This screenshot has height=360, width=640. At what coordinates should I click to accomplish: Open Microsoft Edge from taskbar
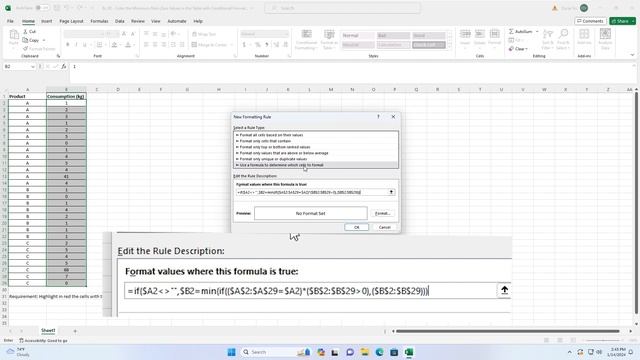coord(379,352)
